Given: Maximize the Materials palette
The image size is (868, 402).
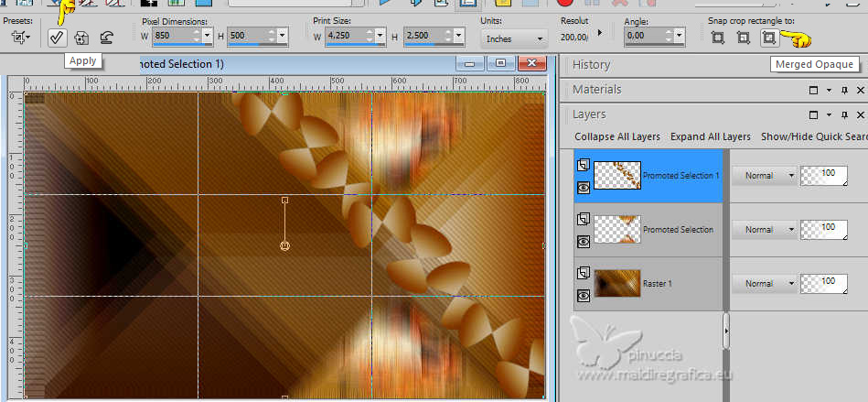Looking at the screenshot, I should point(813,91).
